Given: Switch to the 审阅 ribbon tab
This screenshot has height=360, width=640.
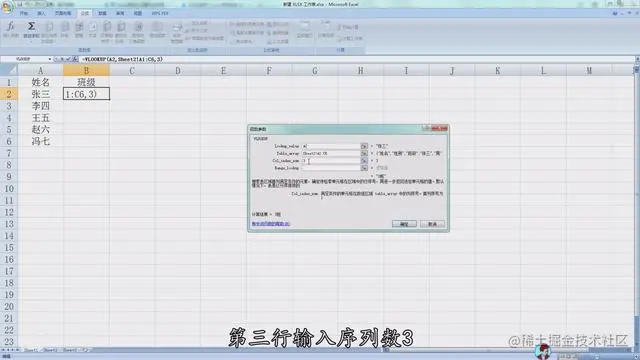Looking at the screenshot, I should (x=120, y=13).
